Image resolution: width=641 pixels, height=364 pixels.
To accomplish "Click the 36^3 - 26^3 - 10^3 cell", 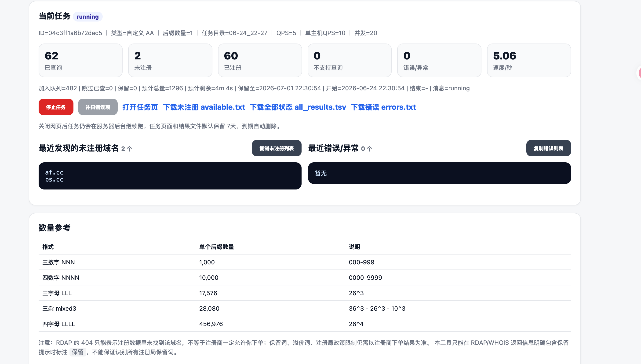I will pyautogui.click(x=377, y=309).
